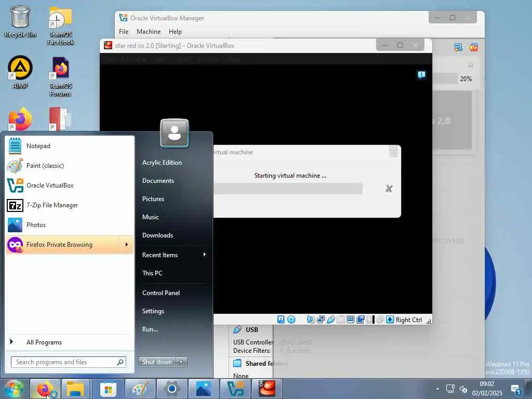Open volume icon in system tray
The height and width of the screenshot is (399, 532).
463,389
